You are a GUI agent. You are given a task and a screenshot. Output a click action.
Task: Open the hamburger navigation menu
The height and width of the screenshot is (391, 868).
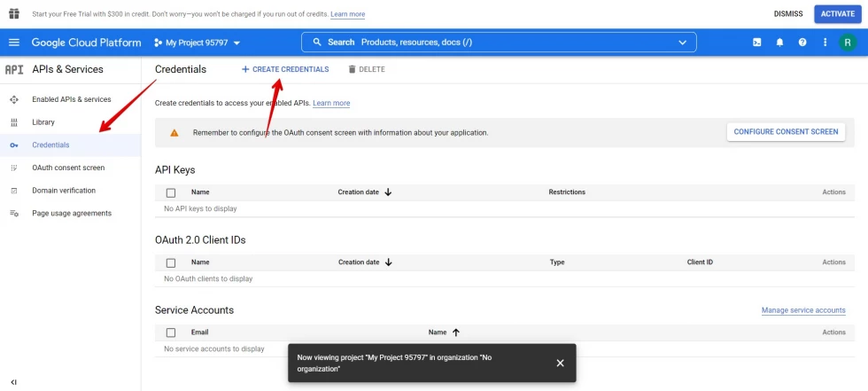click(x=14, y=43)
